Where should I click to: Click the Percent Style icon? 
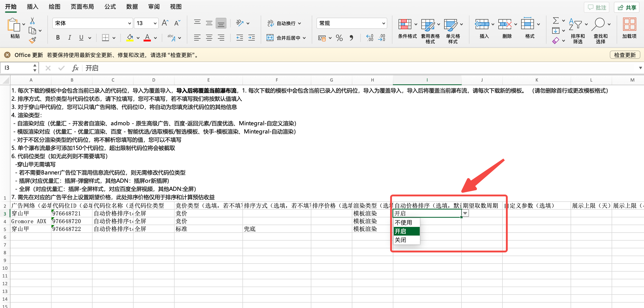(339, 38)
